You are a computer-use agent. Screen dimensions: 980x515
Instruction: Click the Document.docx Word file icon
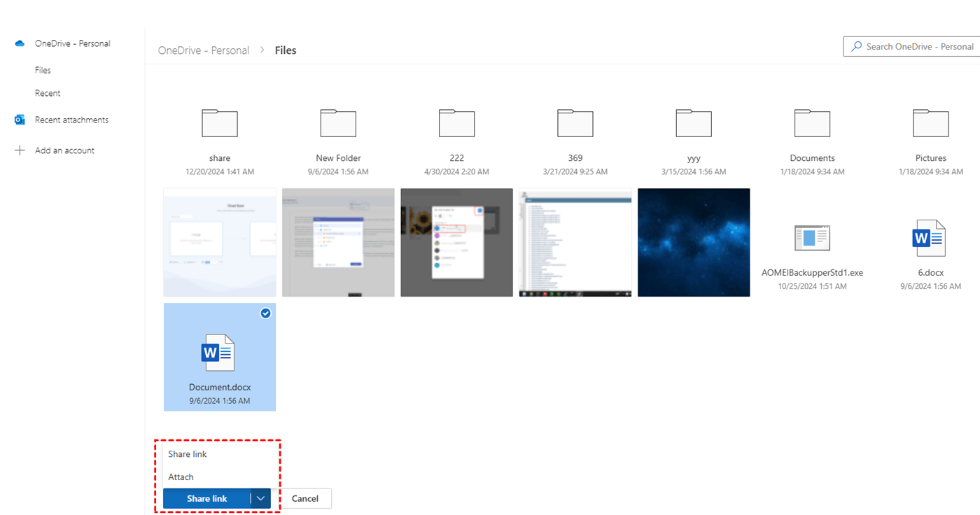pyautogui.click(x=218, y=353)
